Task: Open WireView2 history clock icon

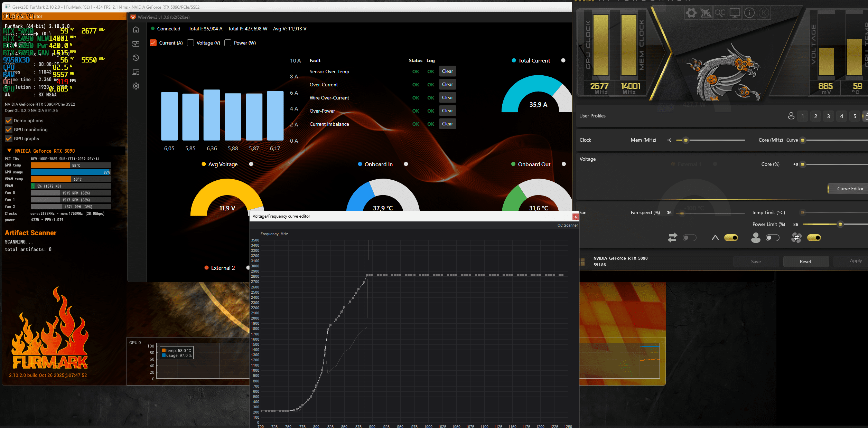Action: pyautogui.click(x=136, y=58)
